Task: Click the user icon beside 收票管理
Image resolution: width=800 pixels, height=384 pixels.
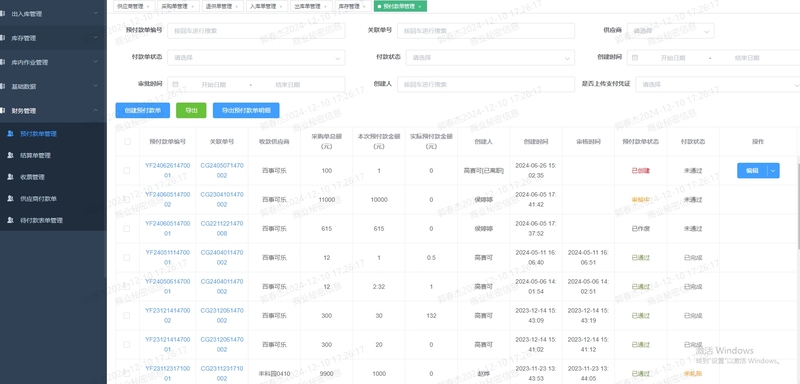Action: point(10,177)
